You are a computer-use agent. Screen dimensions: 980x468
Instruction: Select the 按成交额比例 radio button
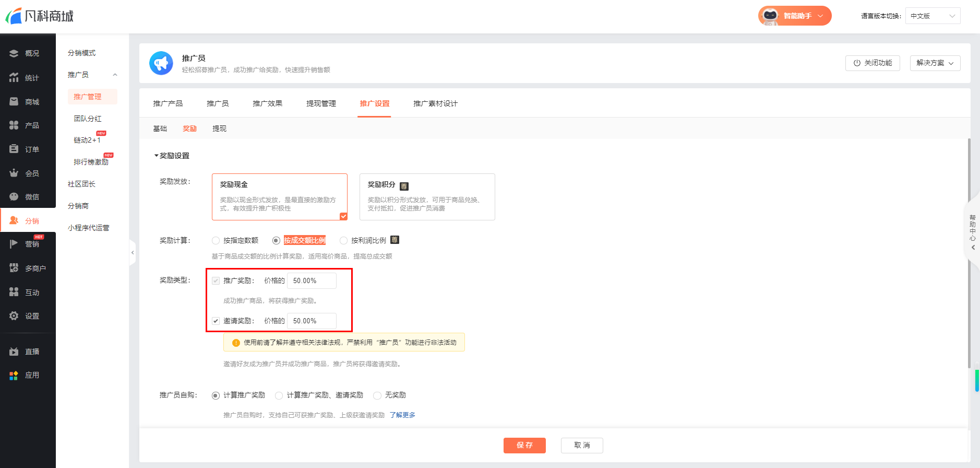pyautogui.click(x=276, y=240)
